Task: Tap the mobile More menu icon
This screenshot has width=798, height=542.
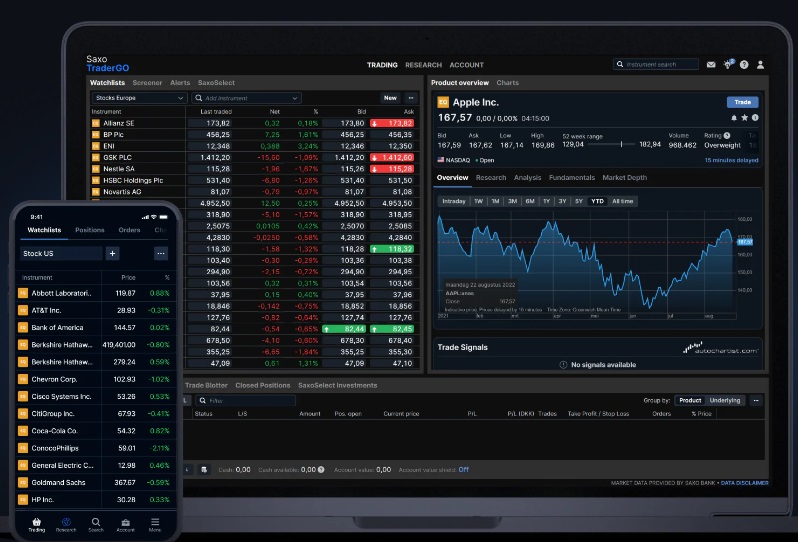Action: (155, 523)
